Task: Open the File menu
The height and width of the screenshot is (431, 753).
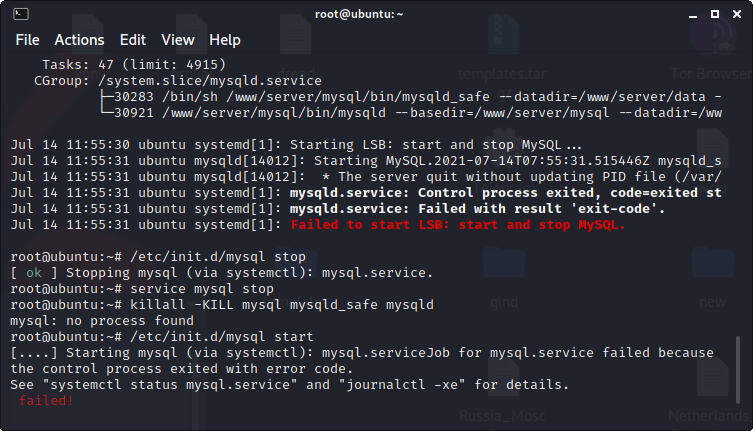Action: tap(27, 40)
